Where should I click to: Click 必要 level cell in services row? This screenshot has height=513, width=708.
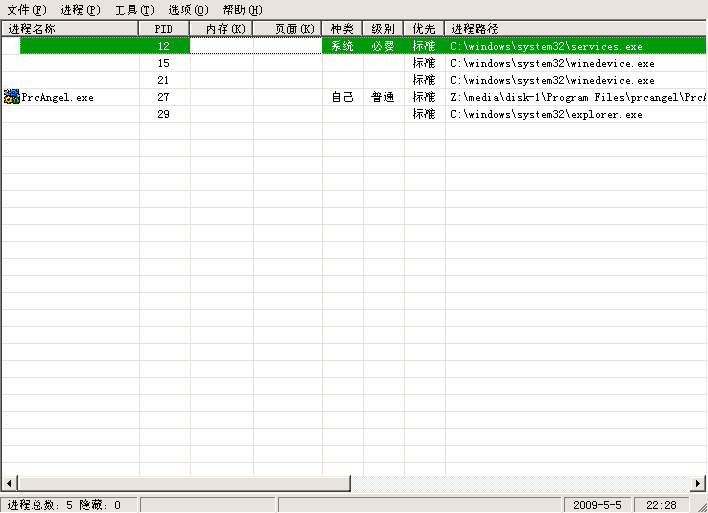383,46
